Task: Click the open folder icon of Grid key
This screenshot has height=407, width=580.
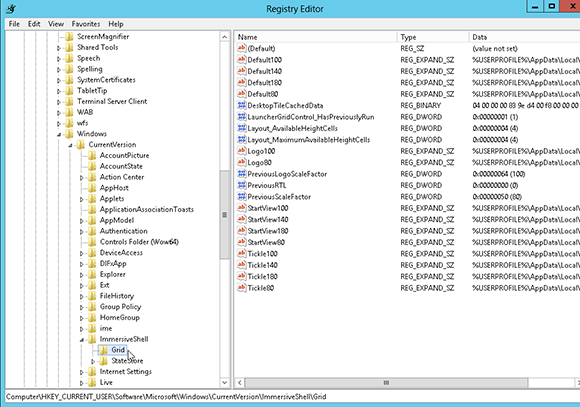Action: coord(104,350)
